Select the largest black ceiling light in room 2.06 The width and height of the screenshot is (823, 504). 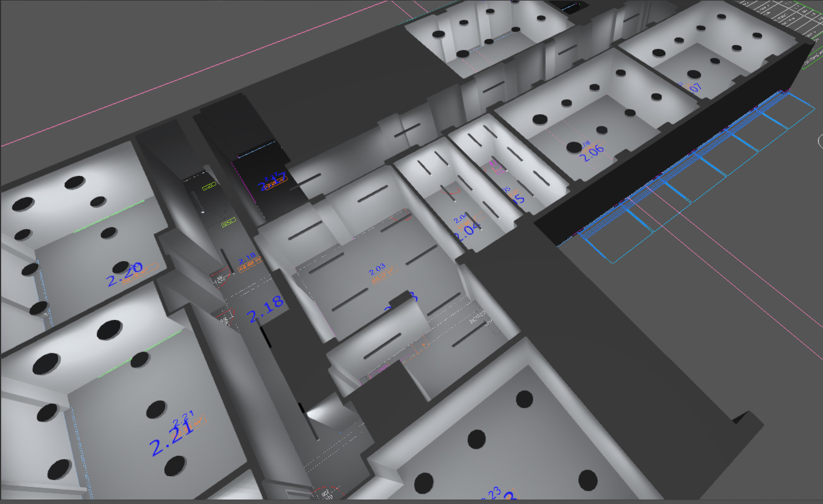click(574, 147)
